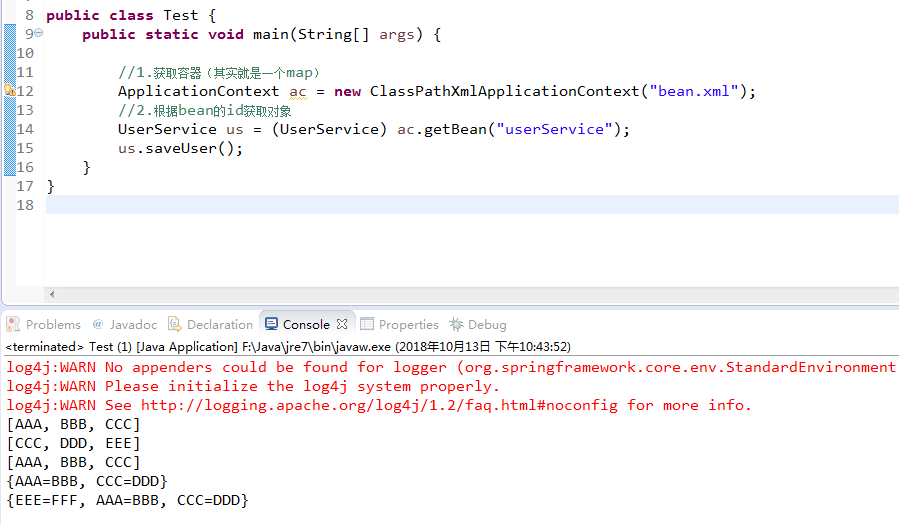Click the "userService" string literal
The width and height of the screenshot is (899, 524).
[x=554, y=129]
